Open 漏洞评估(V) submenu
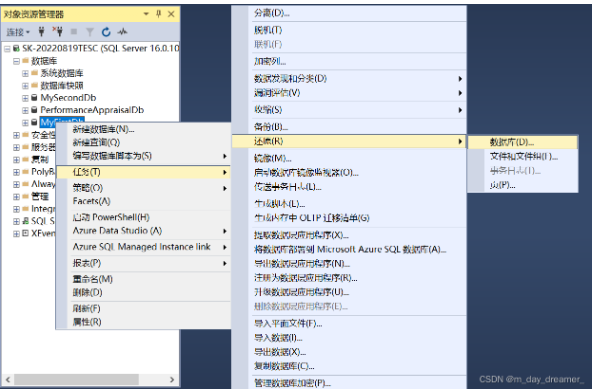The width and height of the screenshot is (596, 392). [349, 92]
